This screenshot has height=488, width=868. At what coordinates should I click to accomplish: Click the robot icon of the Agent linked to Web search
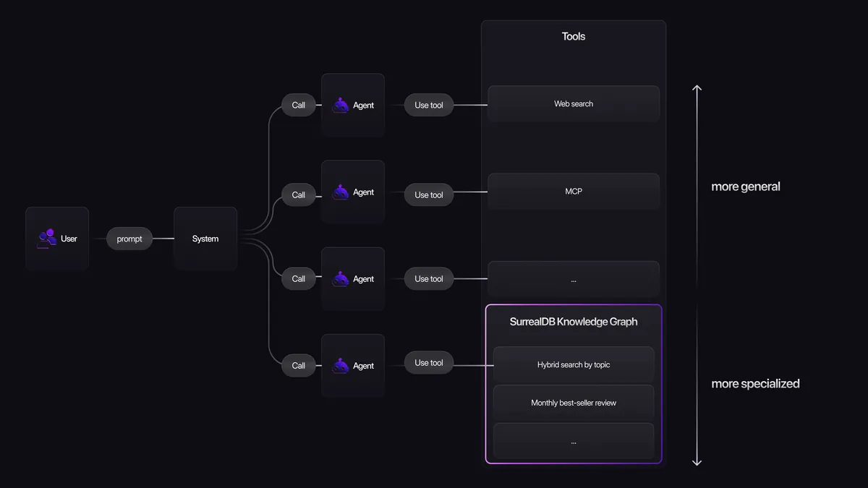[x=341, y=106]
